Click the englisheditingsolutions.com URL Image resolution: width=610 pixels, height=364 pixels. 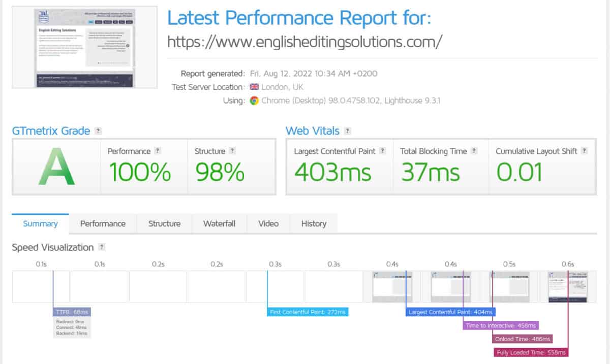305,41
